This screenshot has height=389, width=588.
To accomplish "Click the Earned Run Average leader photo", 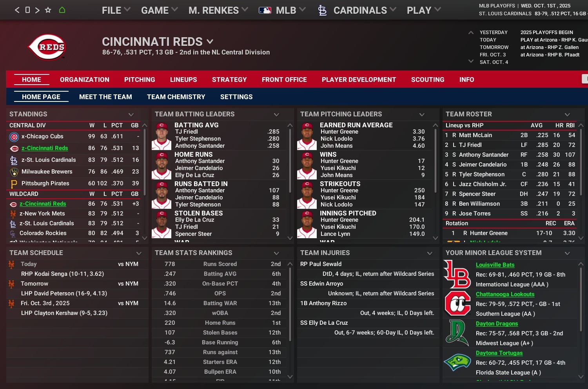I will (307, 136).
